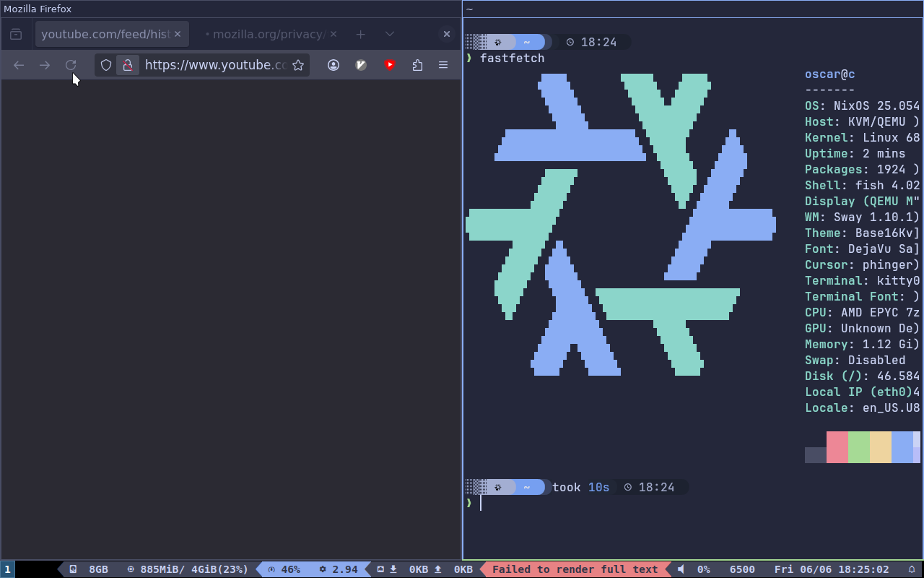Click the 2.94 load status module

339,569
